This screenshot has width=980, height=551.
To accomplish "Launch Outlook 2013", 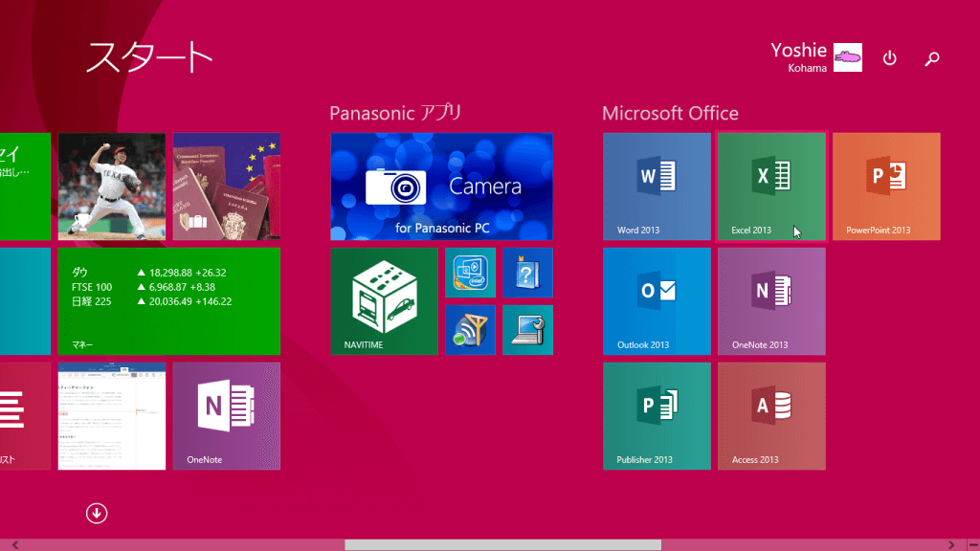I will pos(657,301).
